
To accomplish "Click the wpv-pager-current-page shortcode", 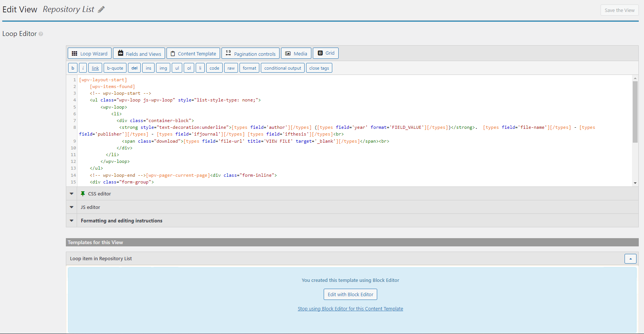I will click(x=178, y=175).
